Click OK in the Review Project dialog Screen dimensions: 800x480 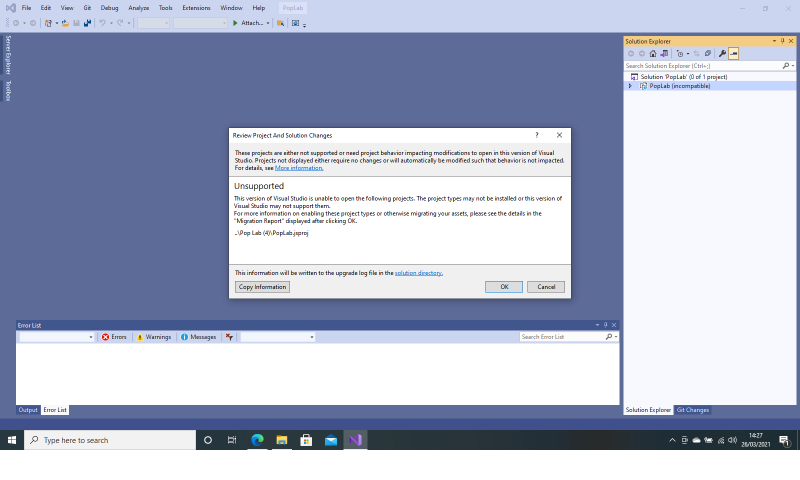[x=504, y=287]
